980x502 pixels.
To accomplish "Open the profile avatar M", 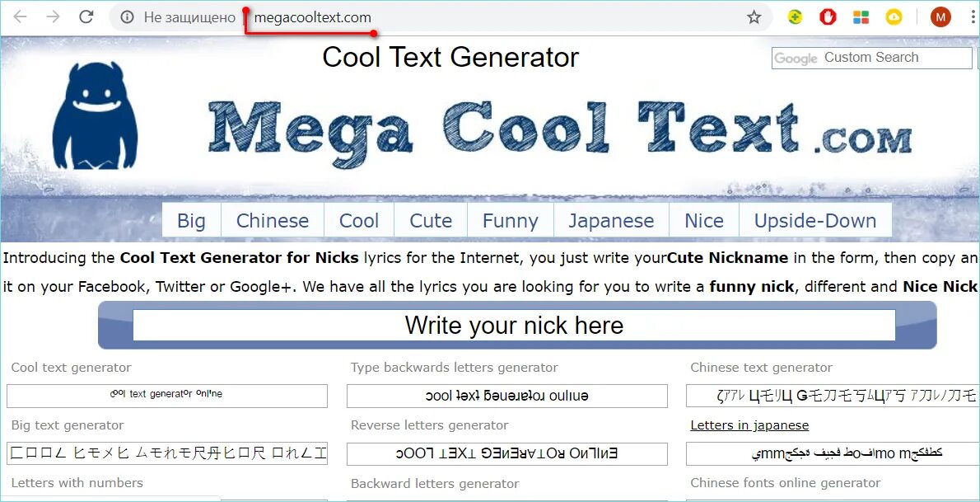I will click(940, 17).
